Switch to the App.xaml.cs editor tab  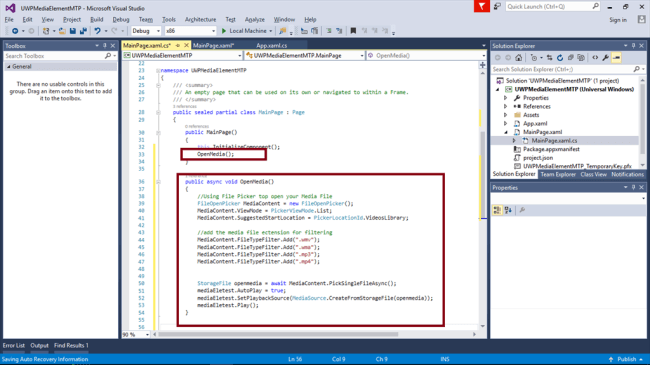click(x=272, y=46)
